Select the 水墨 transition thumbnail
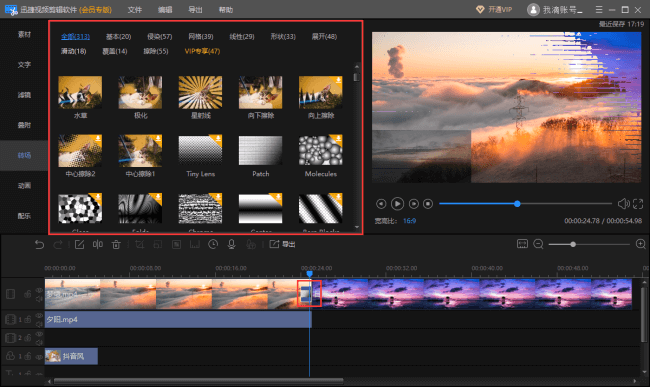The height and width of the screenshot is (387, 650). 80,92
